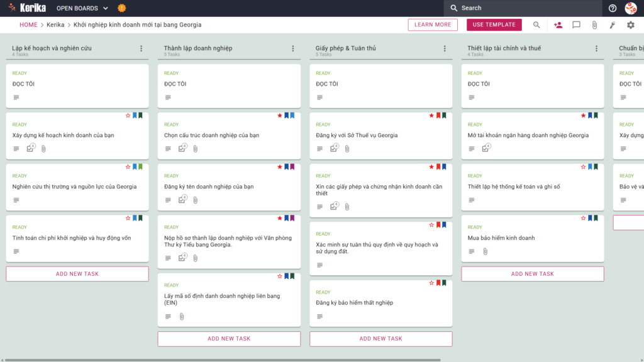644x362 pixels.
Task: Open the checklist icon on the 'Xây dựng kế hoạch kinh doanh' card
Action: click(x=31, y=148)
